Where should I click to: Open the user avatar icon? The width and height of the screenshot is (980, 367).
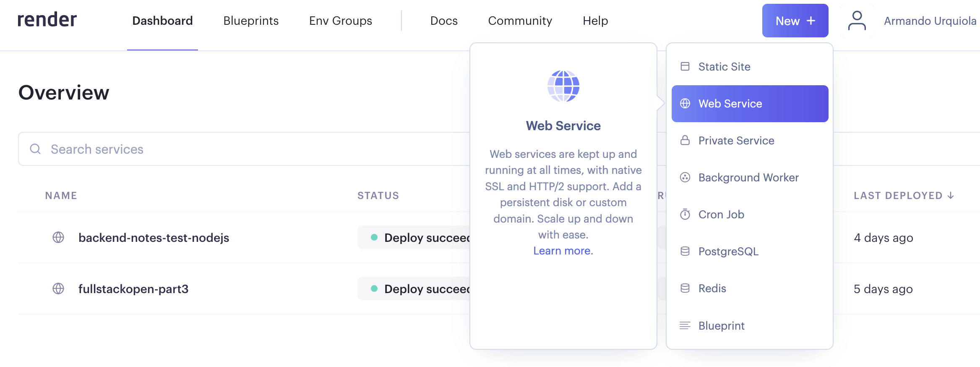tap(857, 21)
